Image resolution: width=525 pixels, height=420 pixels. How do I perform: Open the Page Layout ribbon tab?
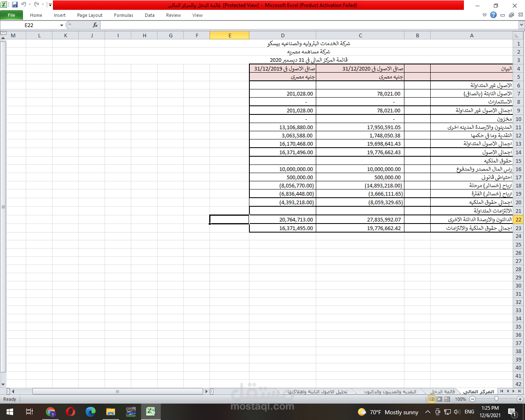pos(90,15)
